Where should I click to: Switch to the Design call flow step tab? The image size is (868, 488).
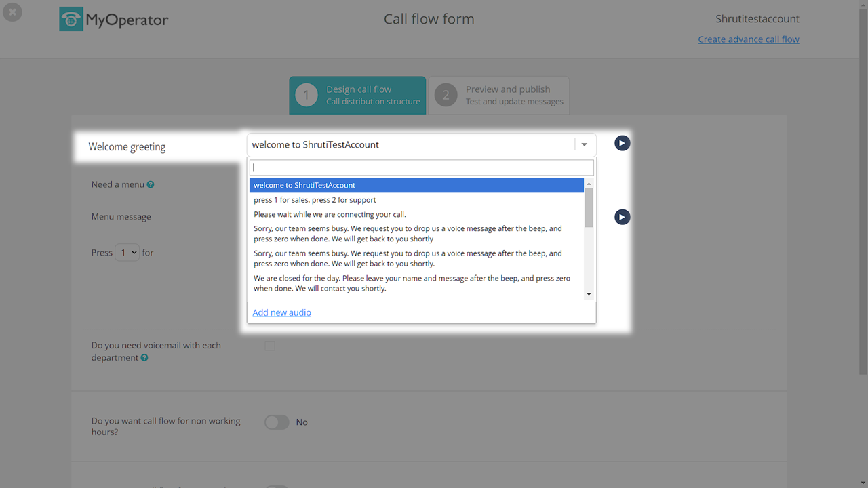[357, 96]
